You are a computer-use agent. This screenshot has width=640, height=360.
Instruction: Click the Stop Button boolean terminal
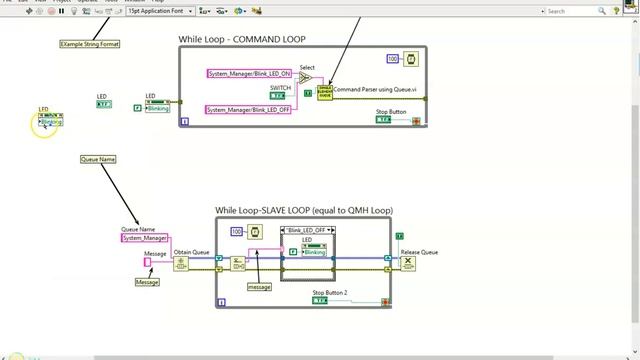click(x=383, y=120)
